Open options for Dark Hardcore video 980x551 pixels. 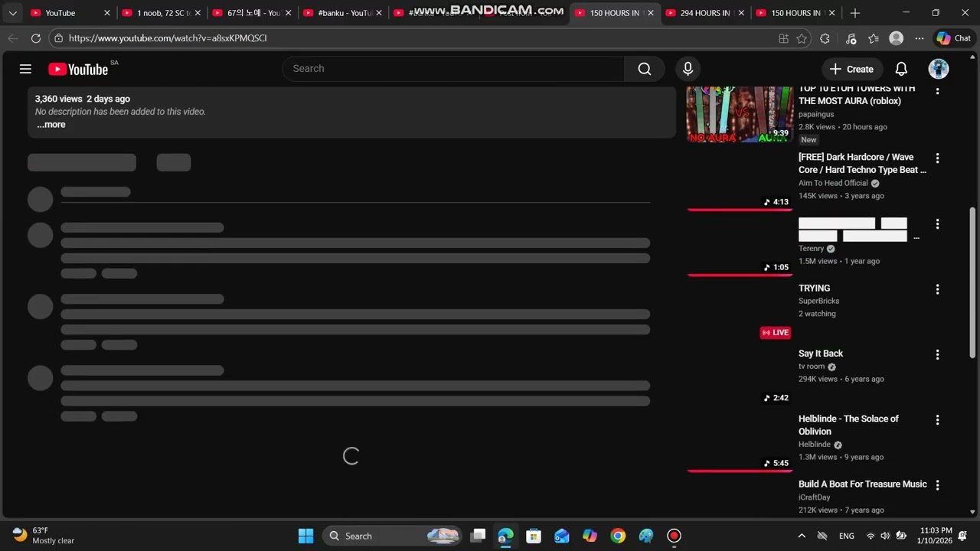coord(937,158)
